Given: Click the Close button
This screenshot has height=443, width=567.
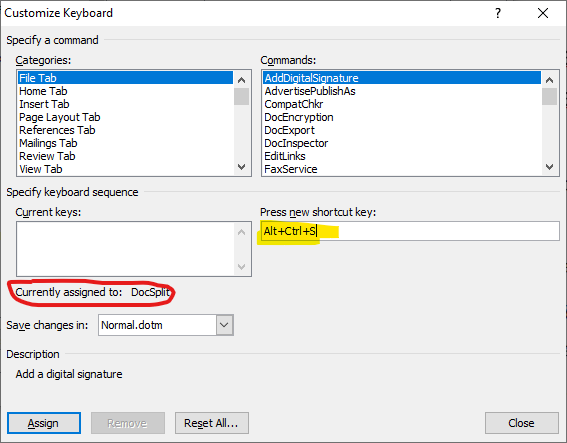Looking at the screenshot, I should click(521, 423).
